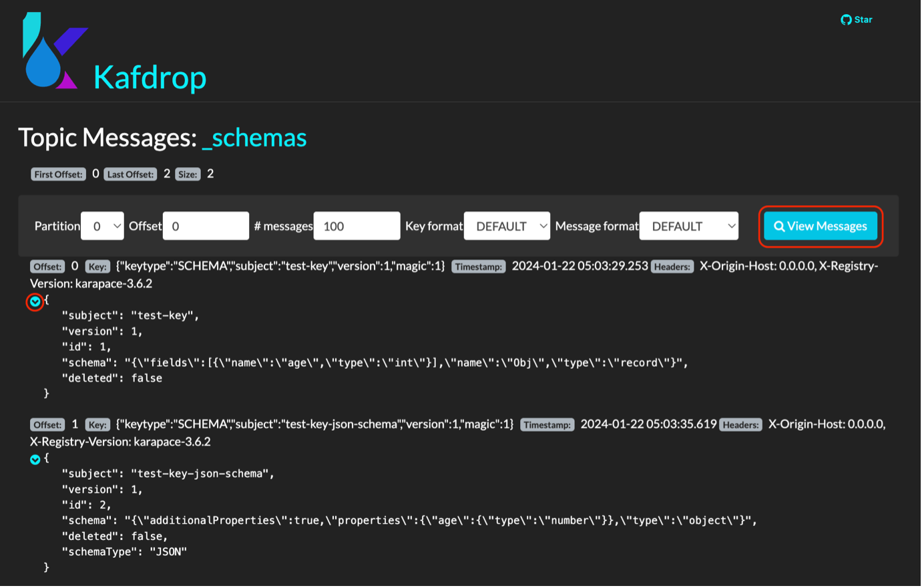Click the key text for test-key-json-schema message
Screen dimensions: 924x588
tap(314, 424)
